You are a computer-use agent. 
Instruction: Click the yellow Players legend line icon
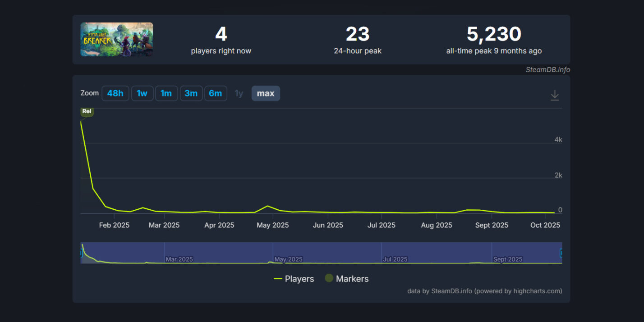pos(278,279)
